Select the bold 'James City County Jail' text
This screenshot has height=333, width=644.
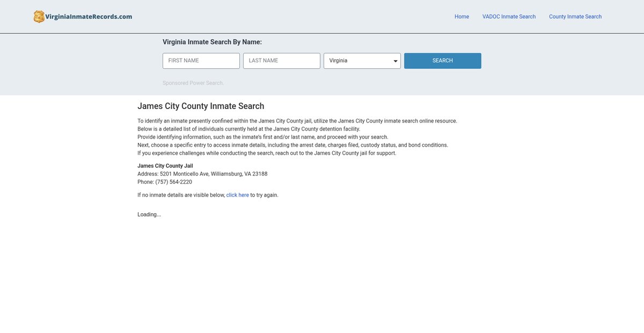click(x=165, y=166)
